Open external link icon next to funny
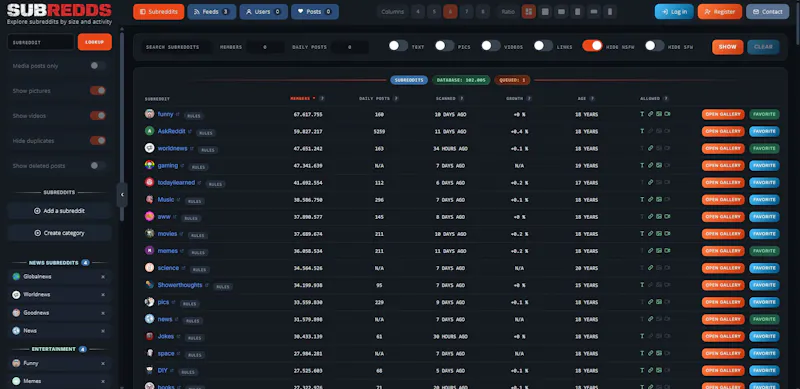The width and height of the screenshot is (800, 389). pos(178,114)
